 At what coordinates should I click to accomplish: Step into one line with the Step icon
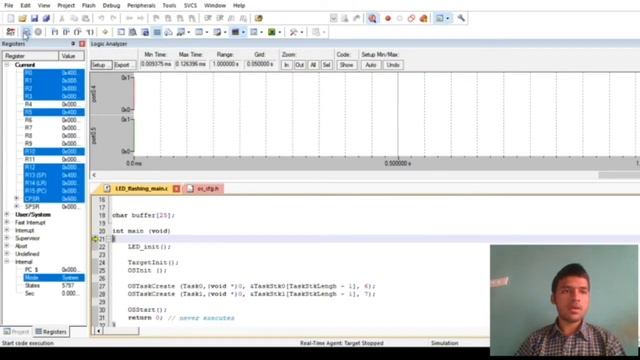tap(54, 32)
